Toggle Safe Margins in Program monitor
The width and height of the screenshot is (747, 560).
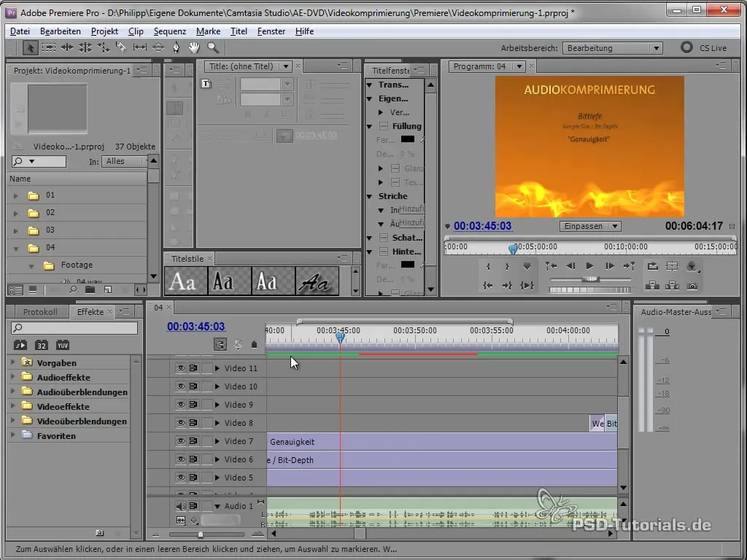click(672, 266)
